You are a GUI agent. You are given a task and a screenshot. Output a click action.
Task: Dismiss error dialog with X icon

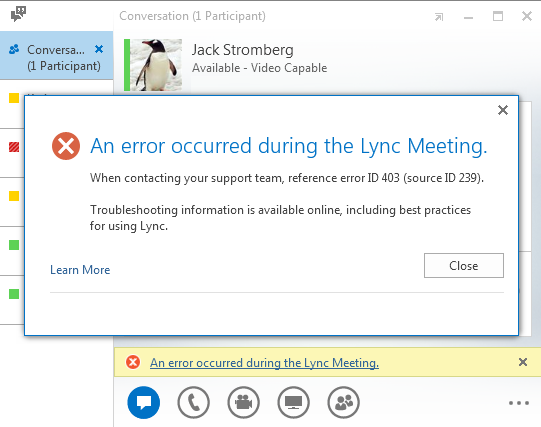[x=503, y=110]
